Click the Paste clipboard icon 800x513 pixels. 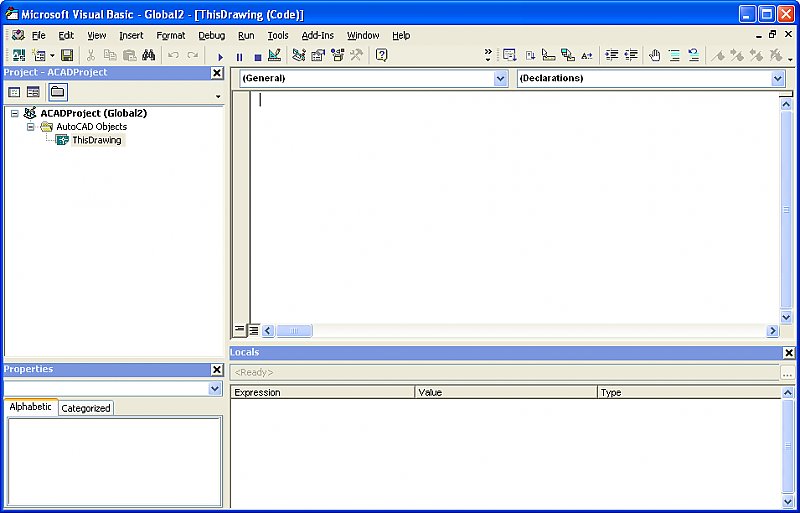coord(130,55)
